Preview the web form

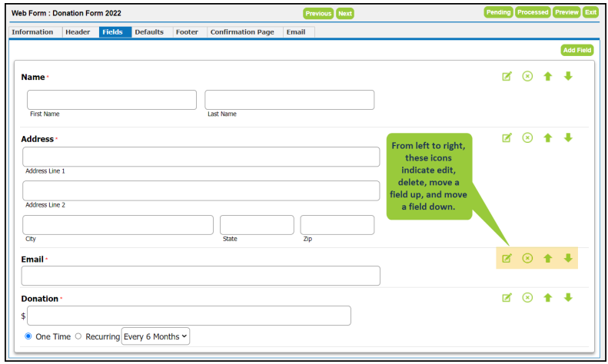(566, 12)
